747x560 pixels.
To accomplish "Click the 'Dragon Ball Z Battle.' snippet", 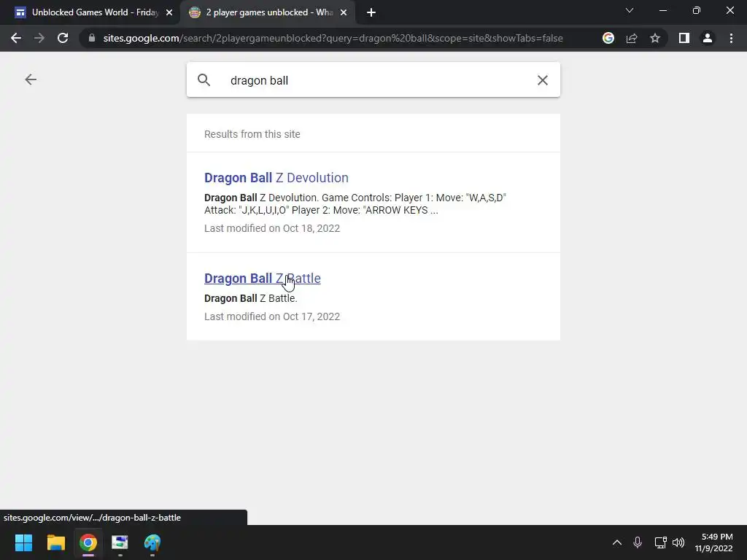I will 251,298.
